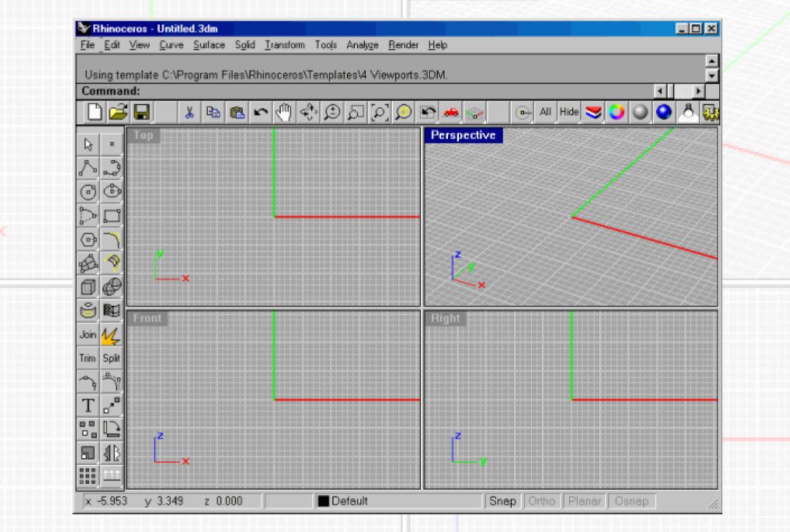Image resolution: width=790 pixels, height=532 pixels.
Task: Open the Render menu
Action: 403,45
